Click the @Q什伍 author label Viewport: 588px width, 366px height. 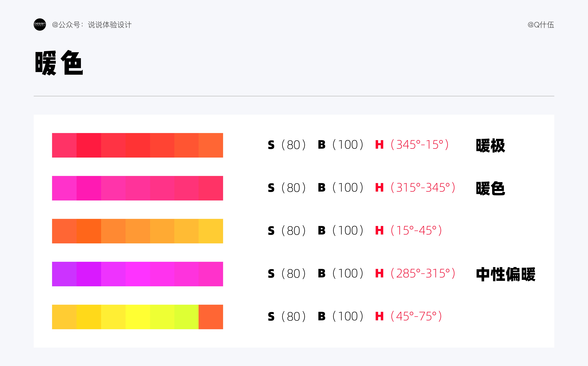[x=541, y=25]
